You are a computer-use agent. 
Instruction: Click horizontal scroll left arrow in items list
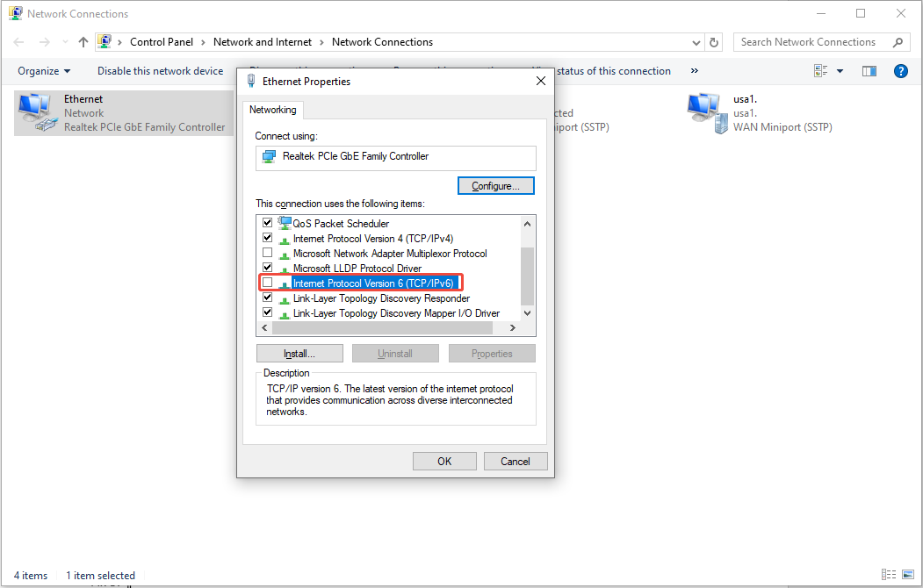coord(264,328)
